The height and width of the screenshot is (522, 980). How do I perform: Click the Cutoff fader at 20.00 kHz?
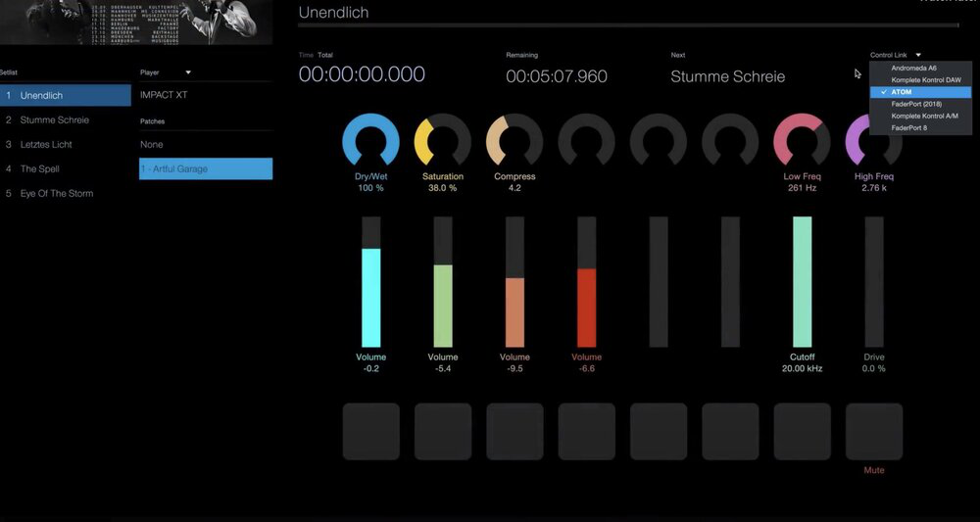point(802,282)
